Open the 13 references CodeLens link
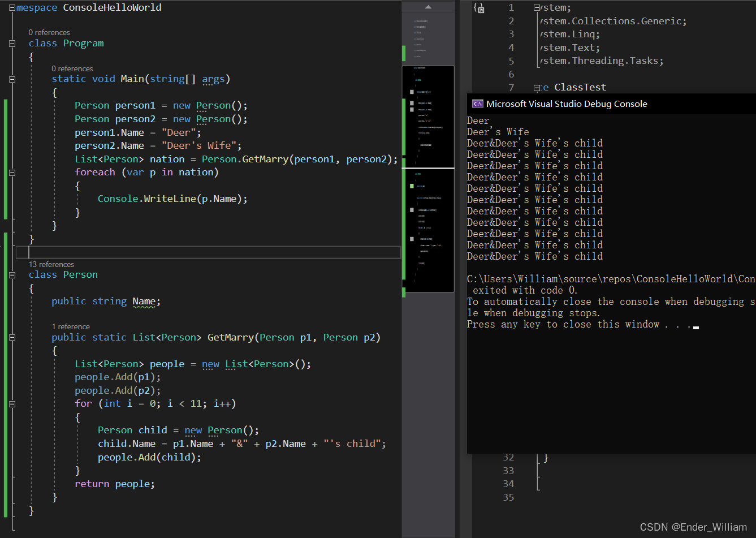 point(51,264)
